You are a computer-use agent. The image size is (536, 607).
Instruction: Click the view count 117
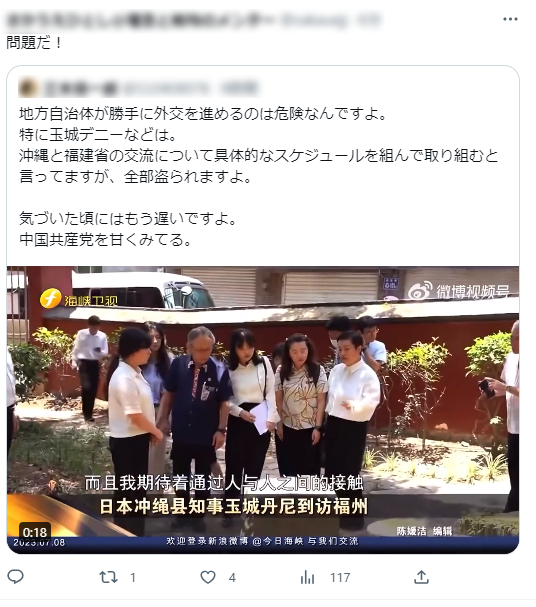[340, 578]
